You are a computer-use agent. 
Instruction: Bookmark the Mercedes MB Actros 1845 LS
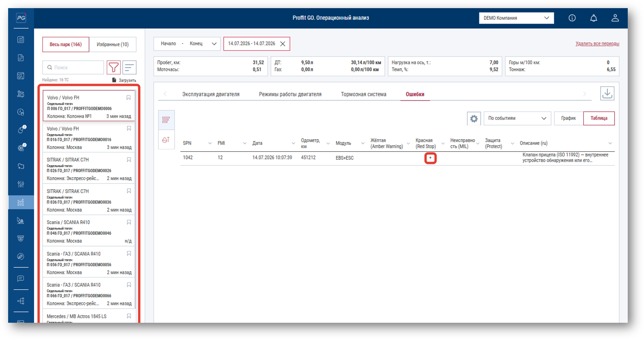click(129, 316)
